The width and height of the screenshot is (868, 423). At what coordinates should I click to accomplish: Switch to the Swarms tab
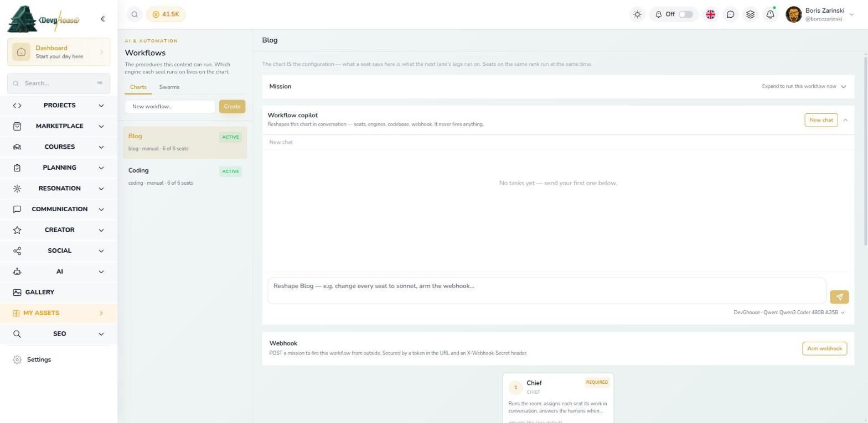pyautogui.click(x=169, y=87)
